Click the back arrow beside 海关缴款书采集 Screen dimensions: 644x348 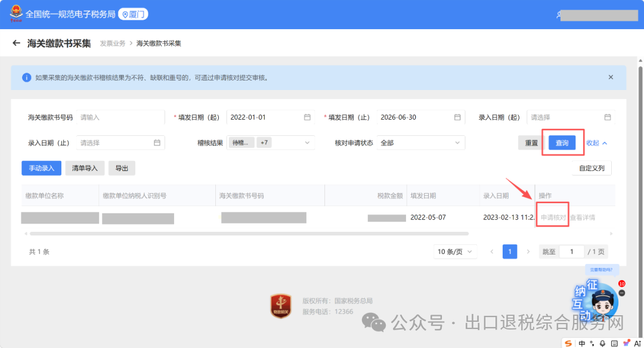point(16,43)
